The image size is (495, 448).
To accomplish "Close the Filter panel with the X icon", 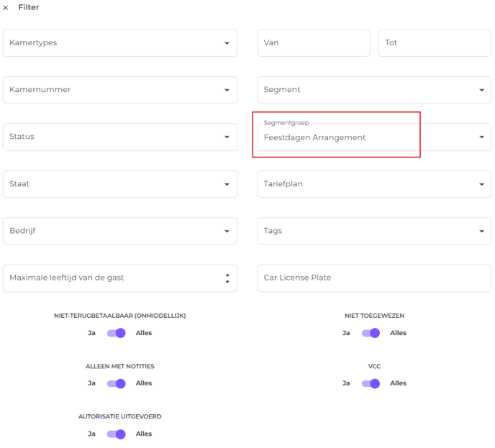I will [5, 8].
